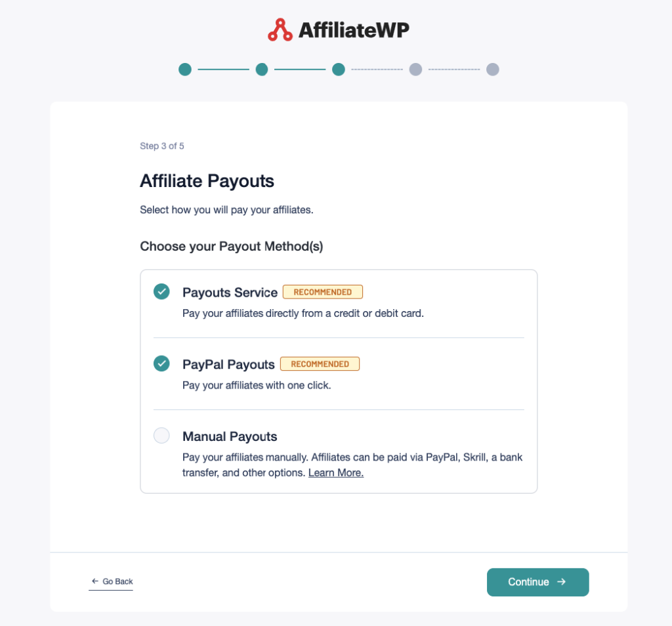The height and width of the screenshot is (626, 672).
Task: Enable the Manual Payouts checkbox
Action: coord(161,436)
